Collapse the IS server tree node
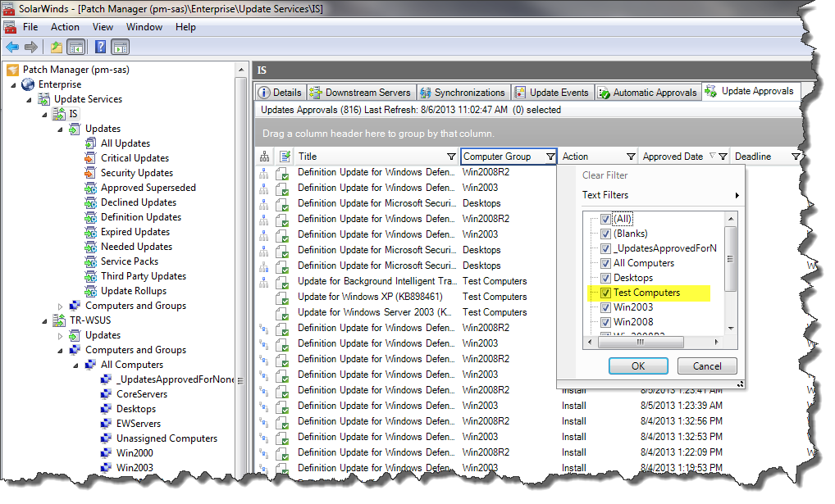 pos(45,115)
